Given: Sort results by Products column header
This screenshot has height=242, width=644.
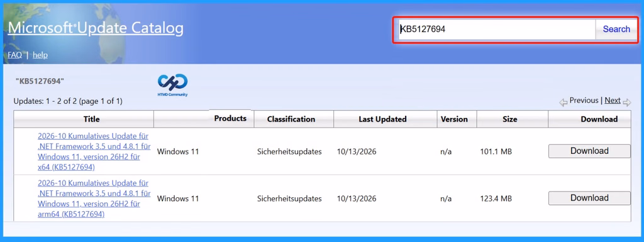Looking at the screenshot, I should coord(230,118).
